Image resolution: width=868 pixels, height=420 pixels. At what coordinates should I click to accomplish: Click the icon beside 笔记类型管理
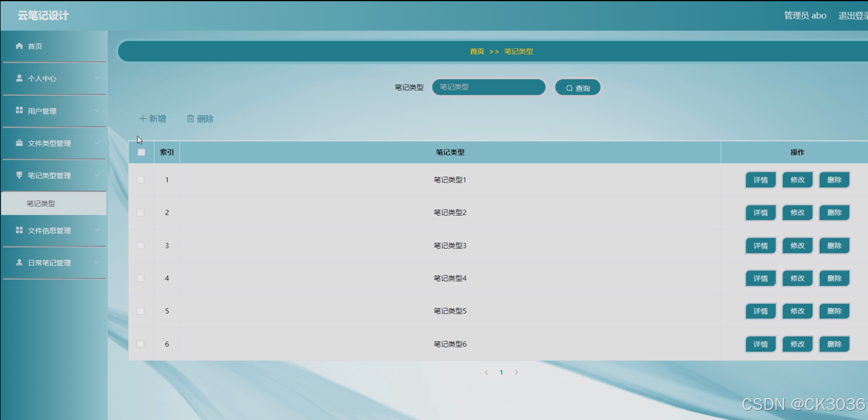point(19,175)
